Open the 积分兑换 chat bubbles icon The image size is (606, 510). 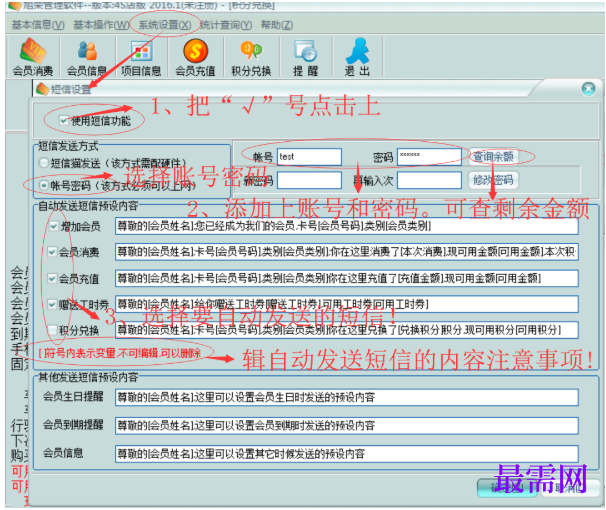(x=251, y=57)
